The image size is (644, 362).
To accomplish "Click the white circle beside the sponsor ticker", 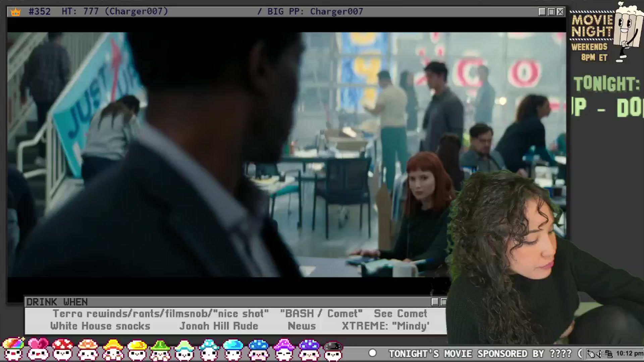I will tap(372, 353).
